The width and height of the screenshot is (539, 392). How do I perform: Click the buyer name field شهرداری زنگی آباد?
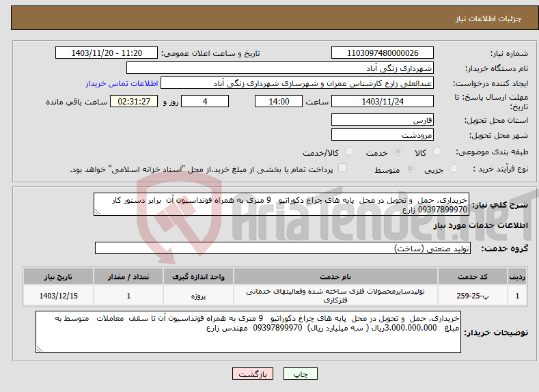(280, 68)
